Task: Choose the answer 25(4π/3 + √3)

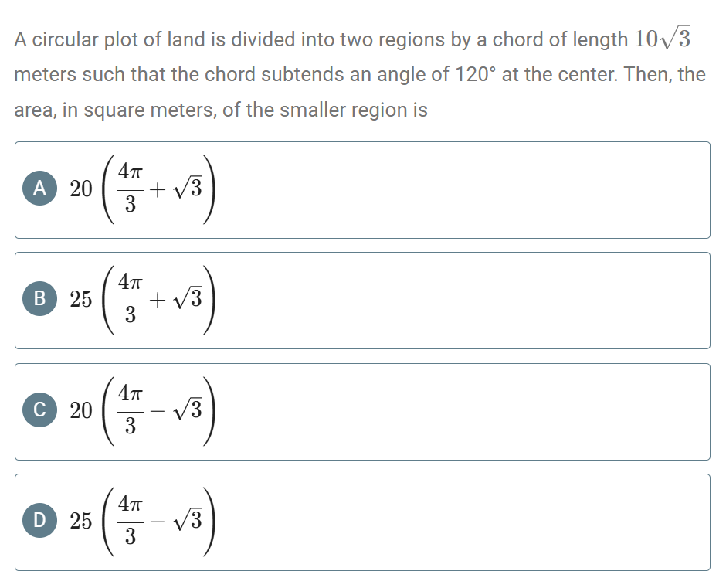Action: pyautogui.click(x=363, y=301)
